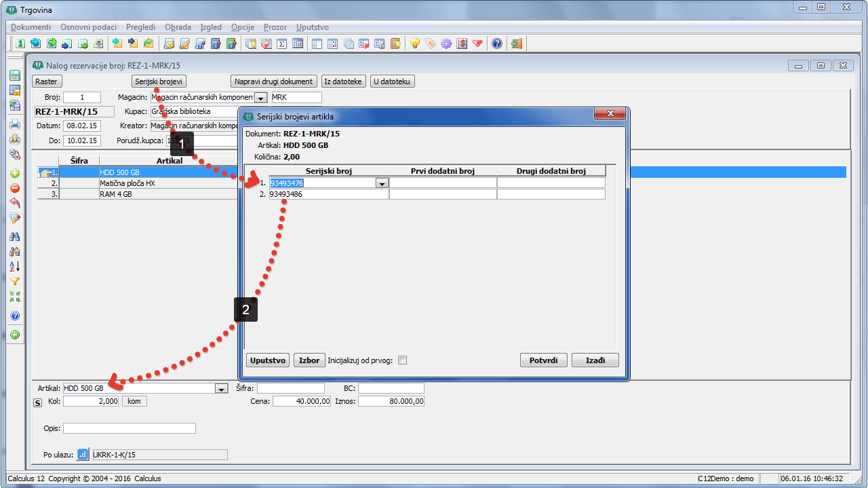Open the Magacin dropdown arrow

pyautogui.click(x=260, y=98)
